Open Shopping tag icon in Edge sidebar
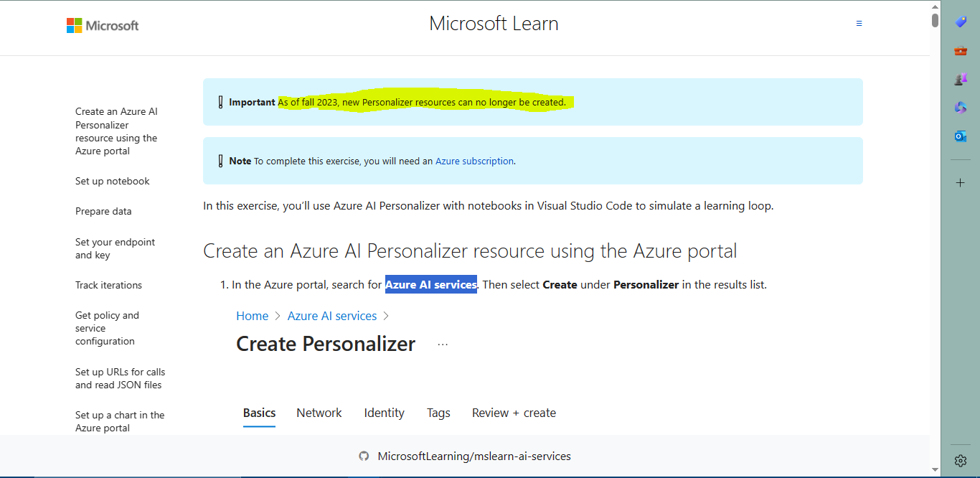 point(961,22)
